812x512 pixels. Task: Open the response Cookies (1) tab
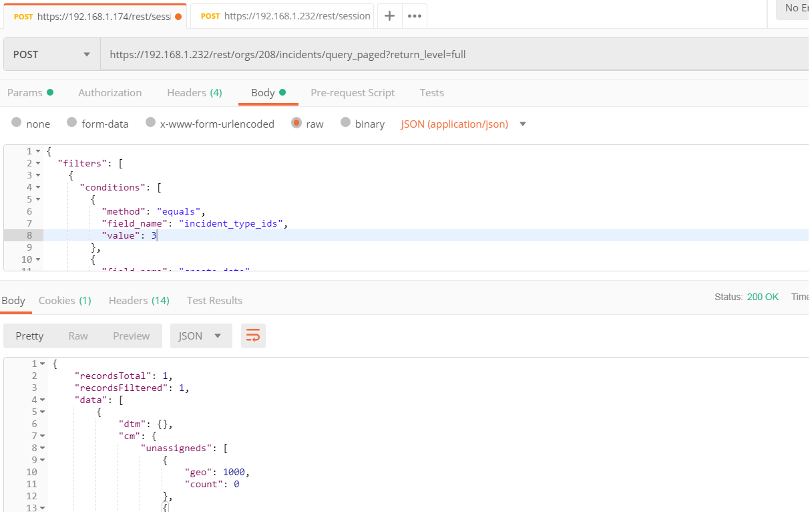coord(65,300)
